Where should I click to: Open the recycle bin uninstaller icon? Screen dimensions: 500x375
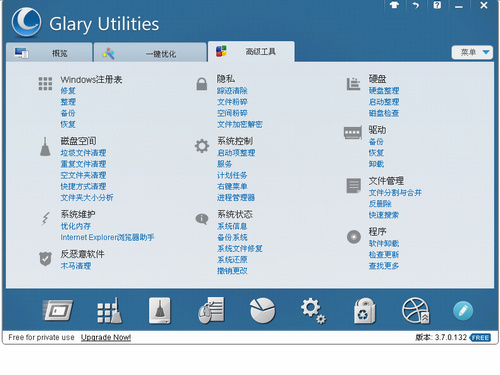point(364,311)
